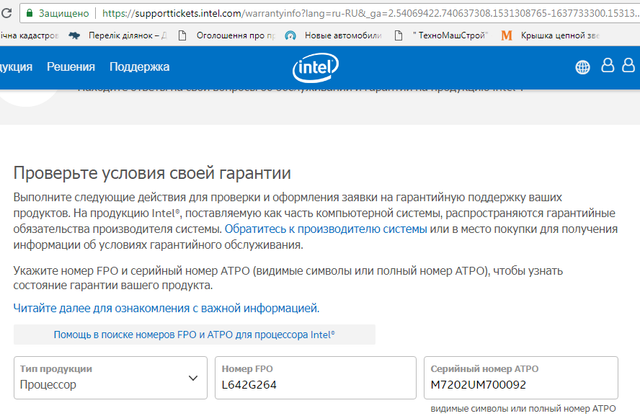
Task: Open the 'Крышка цепной' bookmark
Action: point(559,35)
